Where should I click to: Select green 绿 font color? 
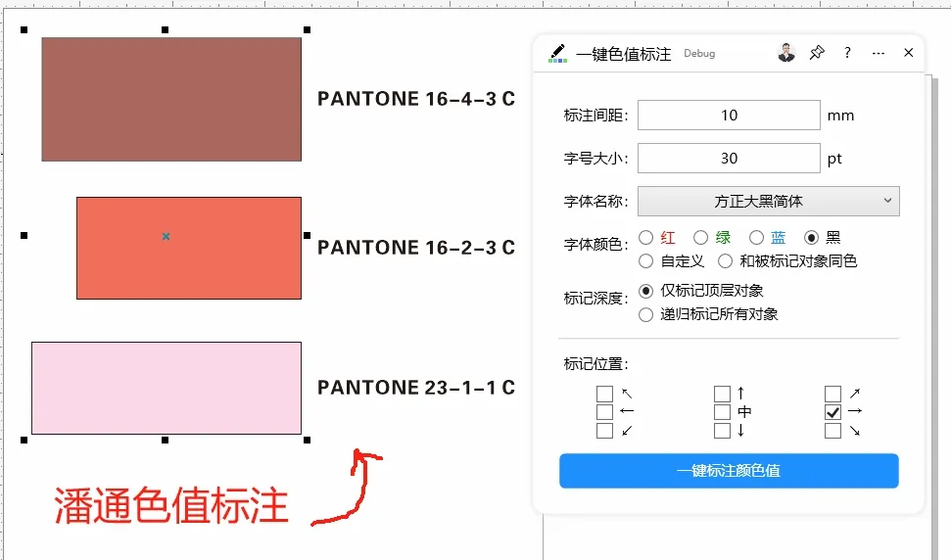click(x=701, y=238)
